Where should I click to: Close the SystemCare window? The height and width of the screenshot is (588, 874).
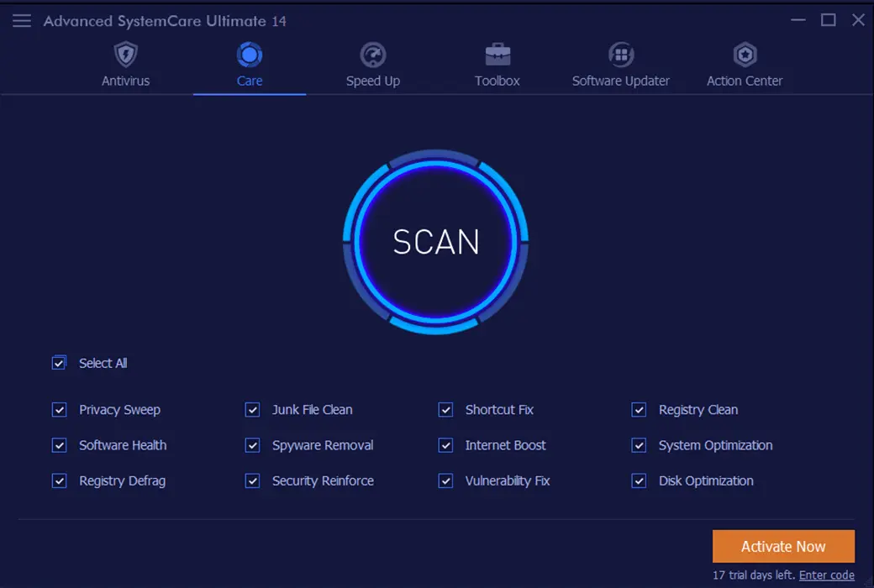pyautogui.click(x=858, y=20)
